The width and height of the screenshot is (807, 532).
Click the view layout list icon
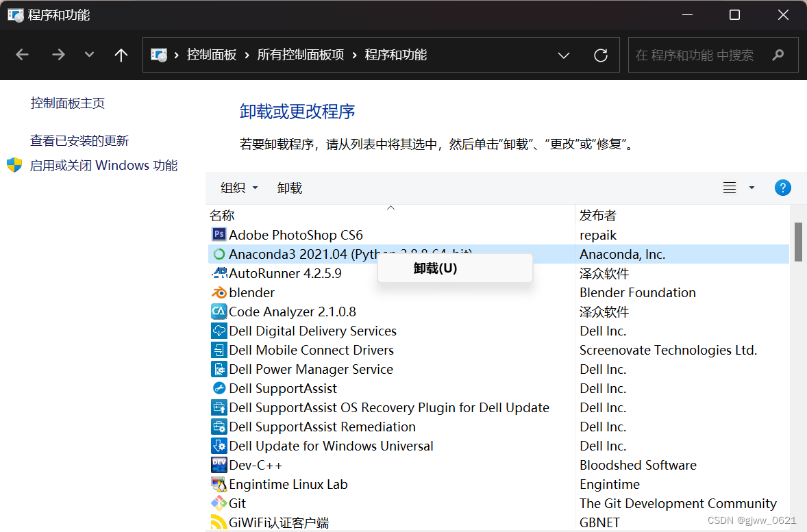(x=730, y=188)
